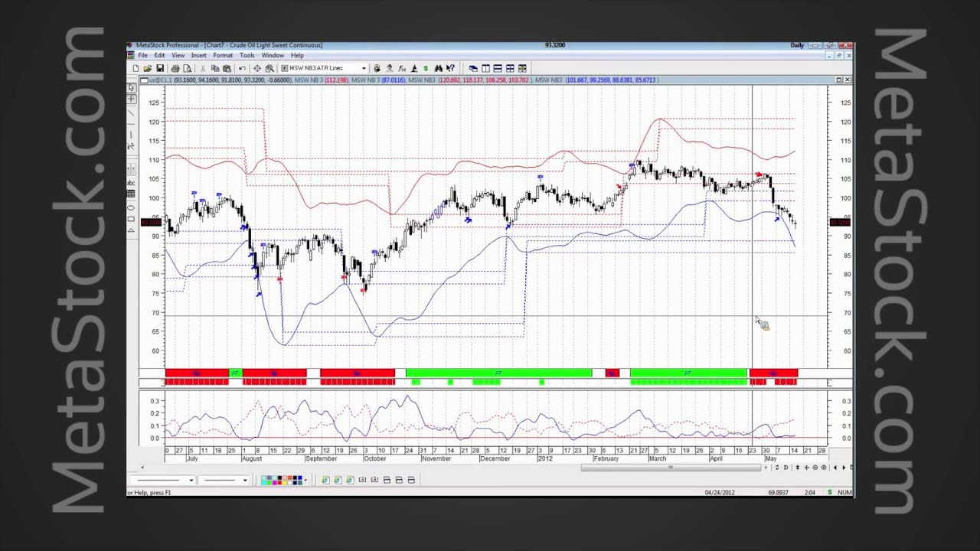
Task: Select the vertical line drawing tool
Action: (132, 135)
